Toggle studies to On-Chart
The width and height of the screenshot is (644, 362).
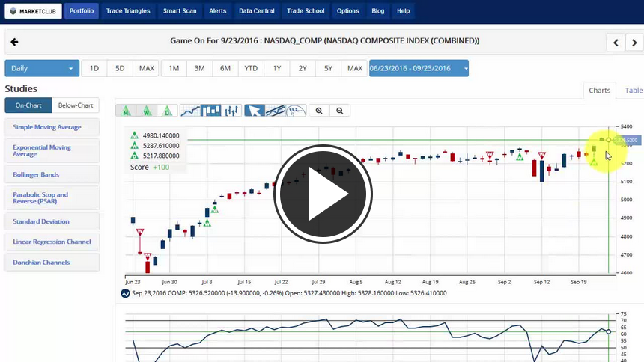(28, 105)
